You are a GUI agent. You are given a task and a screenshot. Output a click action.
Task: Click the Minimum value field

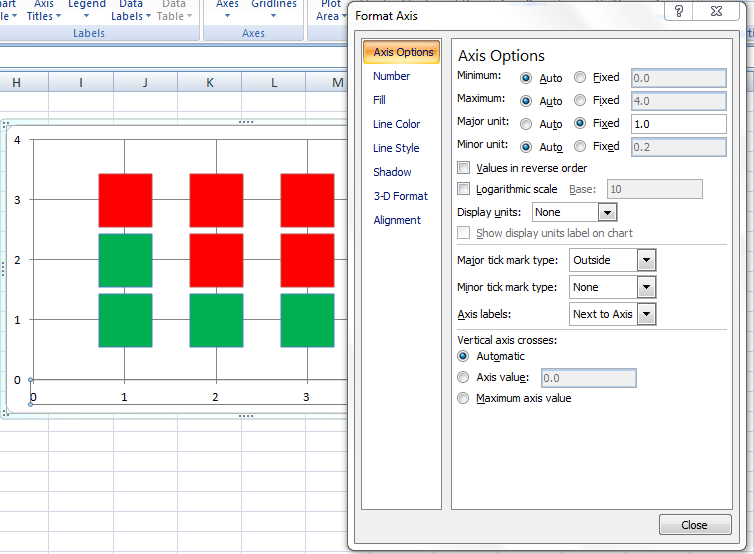679,78
